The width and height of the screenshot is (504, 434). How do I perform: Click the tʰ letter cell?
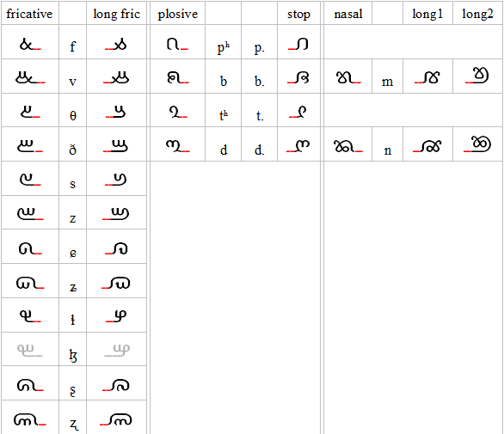tap(224, 111)
